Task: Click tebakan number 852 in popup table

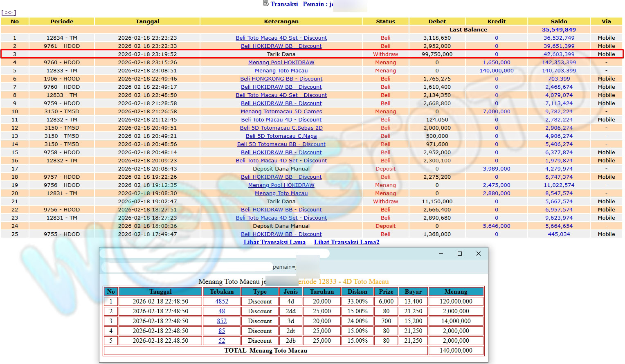Action: click(x=222, y=321)
